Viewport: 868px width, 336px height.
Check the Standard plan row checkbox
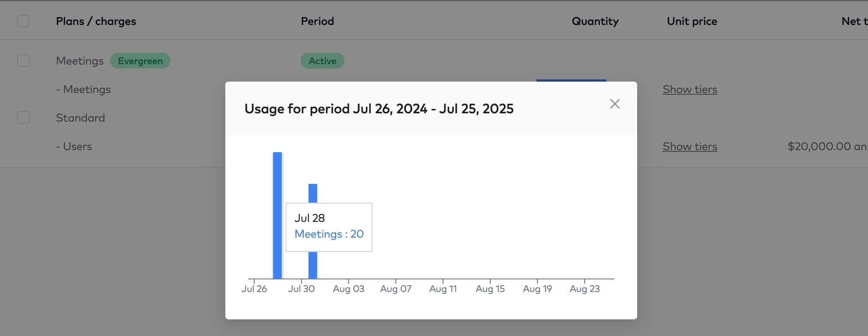point(23,118)
